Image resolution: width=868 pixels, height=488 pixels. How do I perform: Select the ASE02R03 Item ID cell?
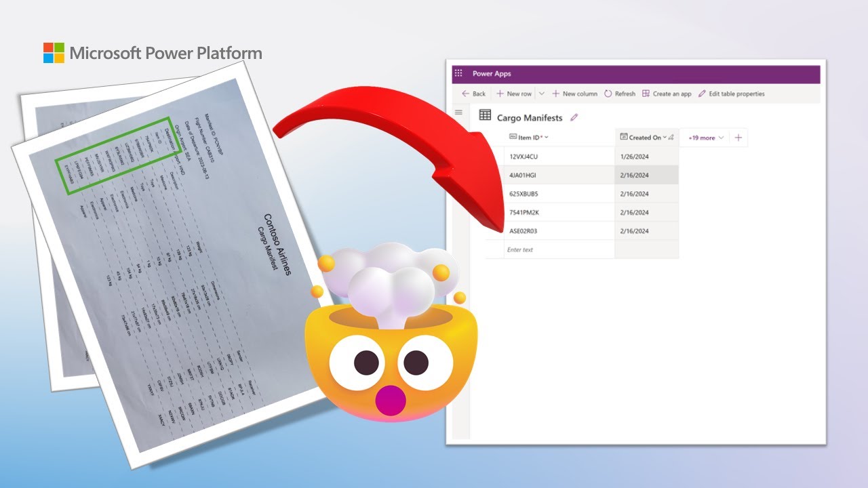point(559,231)
